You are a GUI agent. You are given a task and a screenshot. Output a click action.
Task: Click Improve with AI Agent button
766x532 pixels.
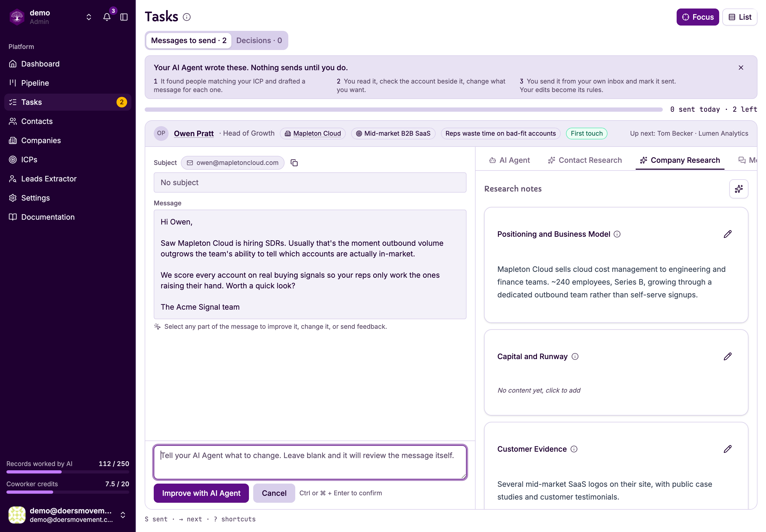click(201, 493)
